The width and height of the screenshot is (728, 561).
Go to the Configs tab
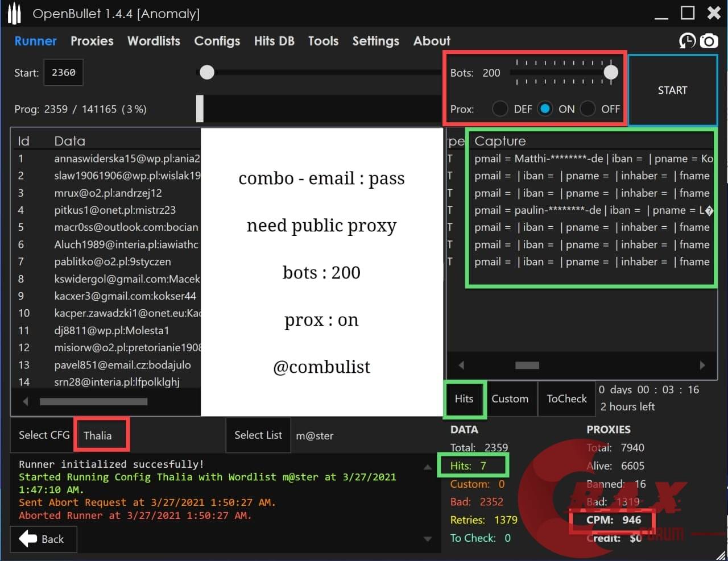(x=217, y=41)
